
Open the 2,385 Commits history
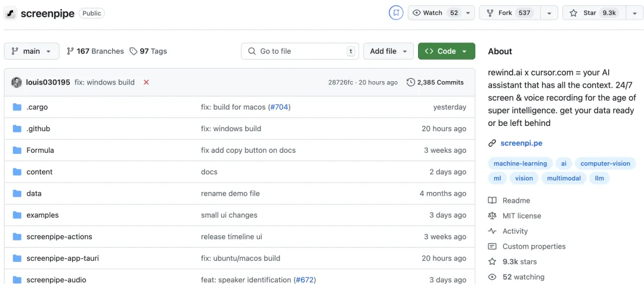pyautogui.click(x=435, y=82)
